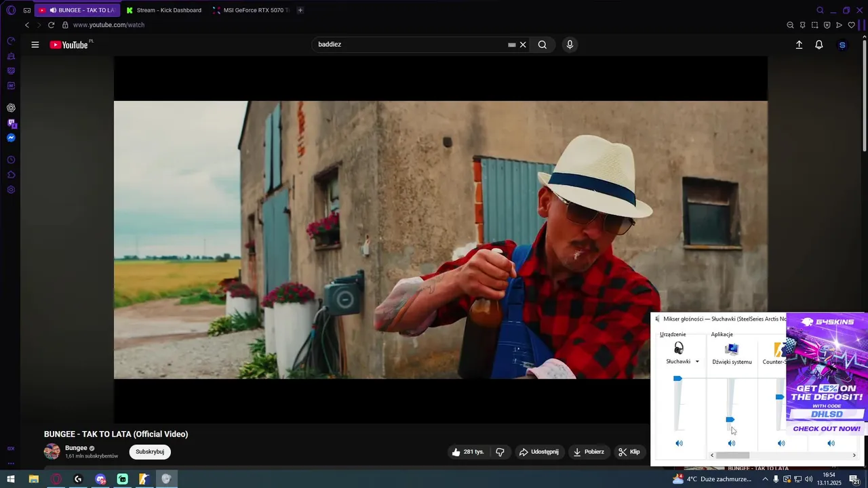Open File Explorer on the taskbar
This screenshot has height=488, width=868.
tap(34, 479)
